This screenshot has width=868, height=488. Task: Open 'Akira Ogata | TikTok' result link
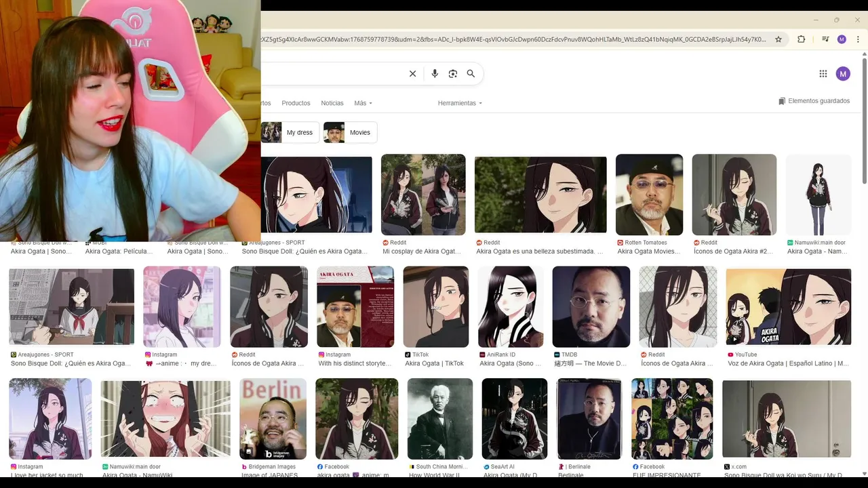click(434, 364)
